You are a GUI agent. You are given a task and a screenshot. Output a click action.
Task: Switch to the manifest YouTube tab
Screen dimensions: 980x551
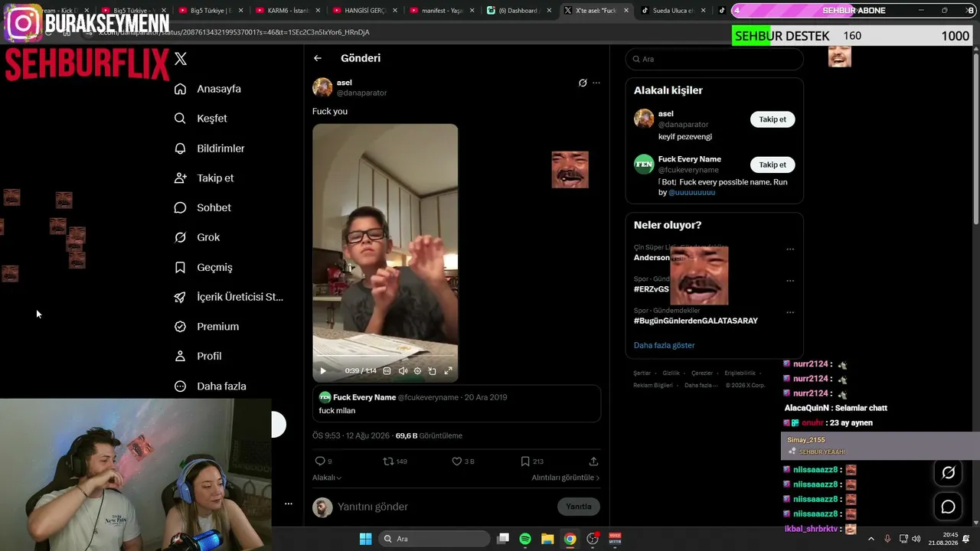click(443, 11)
